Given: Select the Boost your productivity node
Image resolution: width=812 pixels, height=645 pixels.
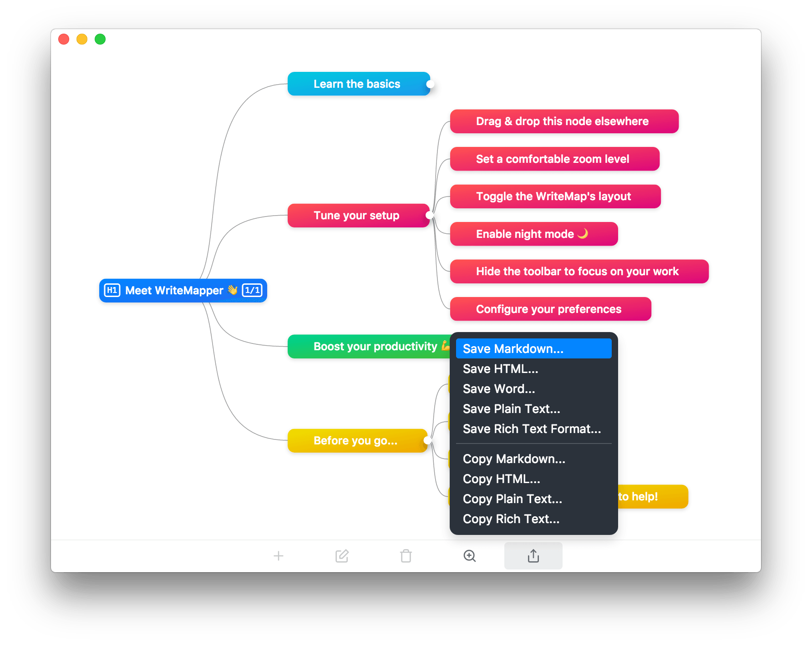Looking at the screenshot, I should [x=369, y=347].
